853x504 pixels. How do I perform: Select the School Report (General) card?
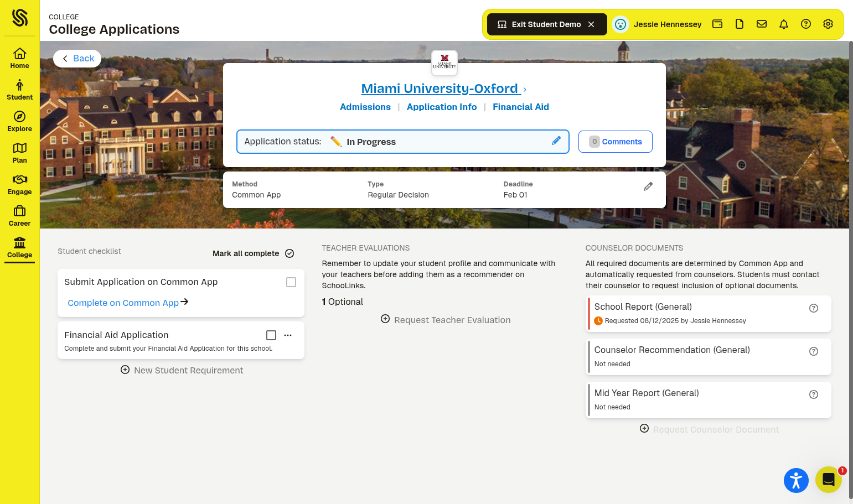(709, 314)
